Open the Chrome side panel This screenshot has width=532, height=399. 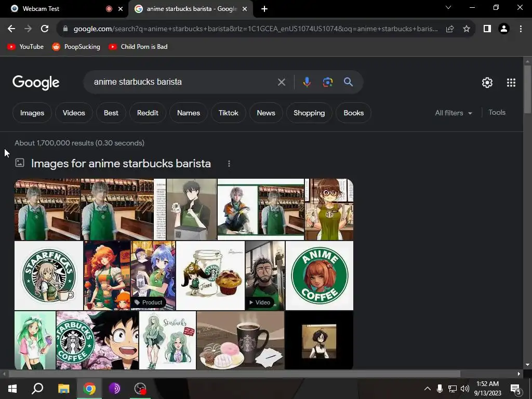487,29
